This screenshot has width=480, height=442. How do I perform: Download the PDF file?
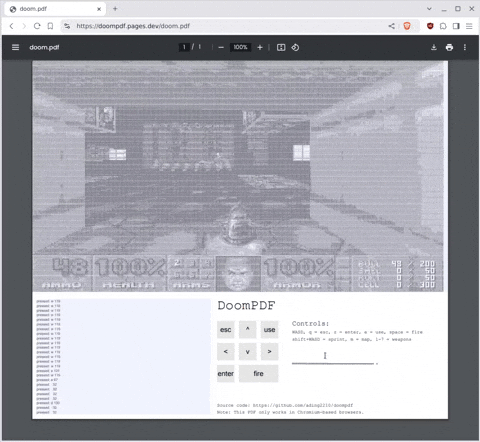[434, 47]
